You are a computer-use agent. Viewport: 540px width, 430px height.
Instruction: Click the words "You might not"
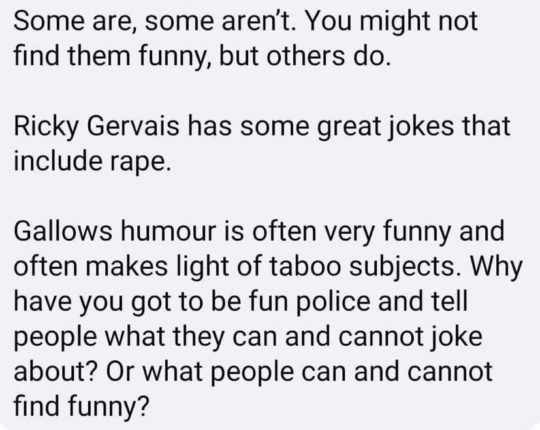click(392, 21)
